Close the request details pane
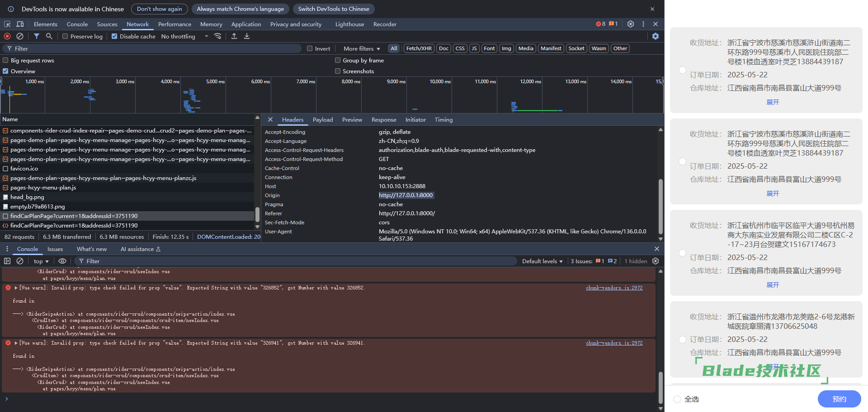Image resolution: width=868 pixels, height=412 pixels. 270,119
